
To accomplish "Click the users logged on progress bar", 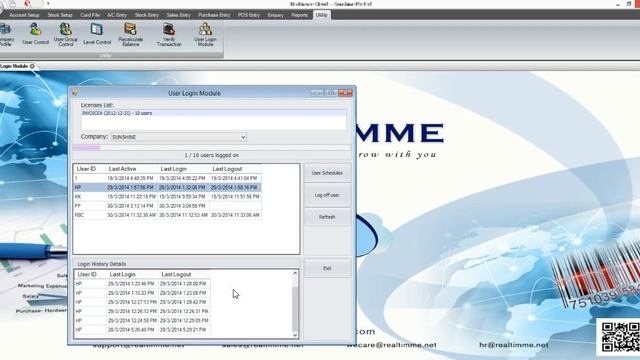I will tap(211, 147).
